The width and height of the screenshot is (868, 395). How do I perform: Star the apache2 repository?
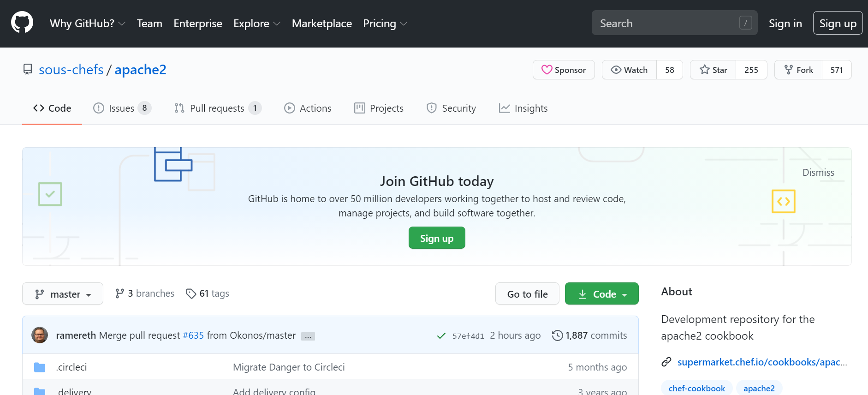click(x=713, y=70)
